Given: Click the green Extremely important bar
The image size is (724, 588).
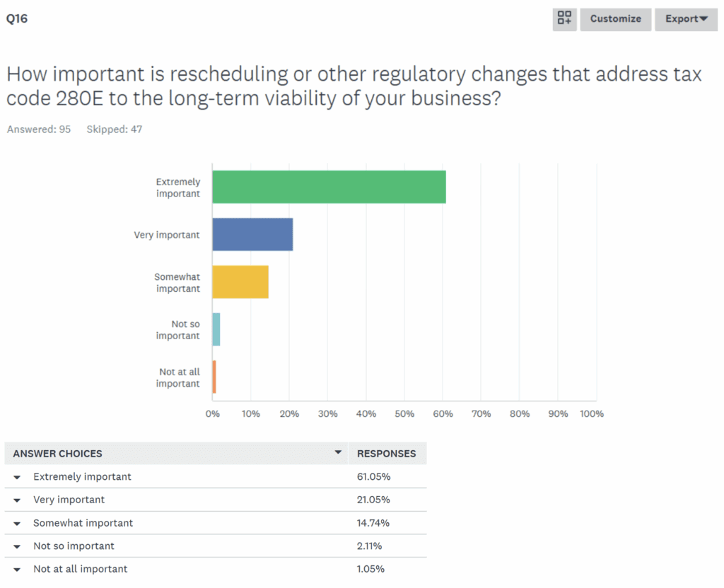Looking at the screenshot, I should 329,187.
